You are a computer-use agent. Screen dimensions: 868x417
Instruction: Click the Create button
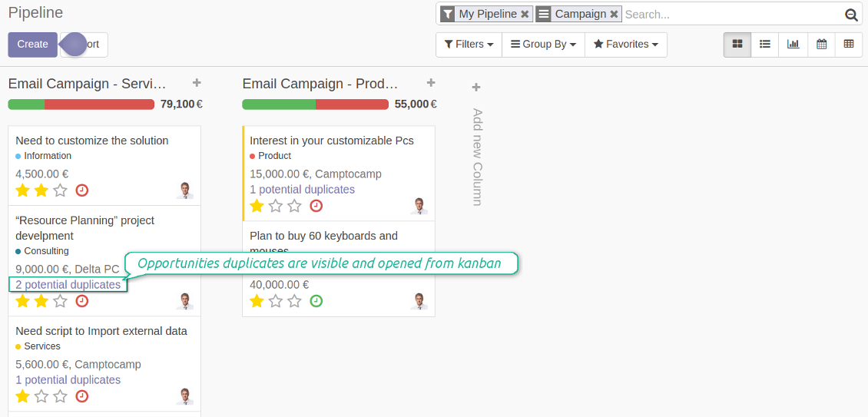tap(32, 45)
